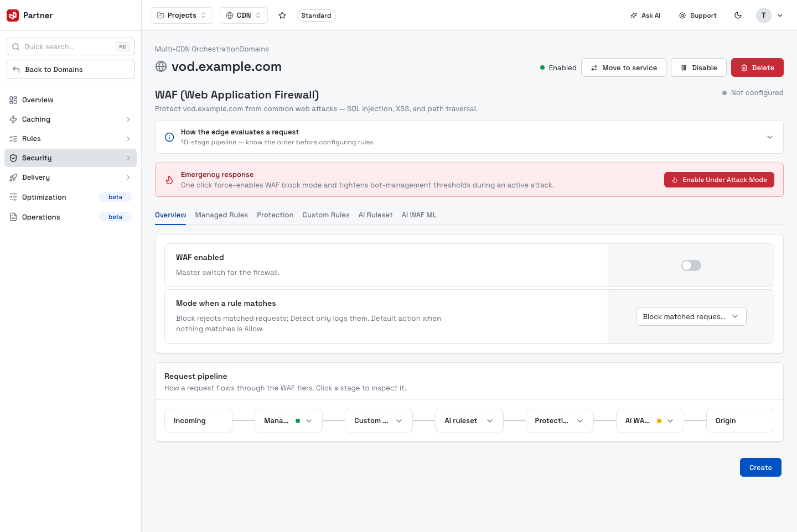797x532 pixels.
Task: Toggle the WAF enabled switch
Action: (x=691, y=265)
